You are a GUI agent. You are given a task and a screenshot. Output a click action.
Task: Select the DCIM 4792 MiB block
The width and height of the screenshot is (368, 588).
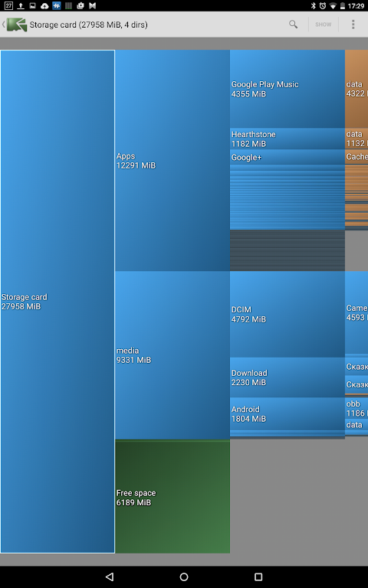click(287, 314)
